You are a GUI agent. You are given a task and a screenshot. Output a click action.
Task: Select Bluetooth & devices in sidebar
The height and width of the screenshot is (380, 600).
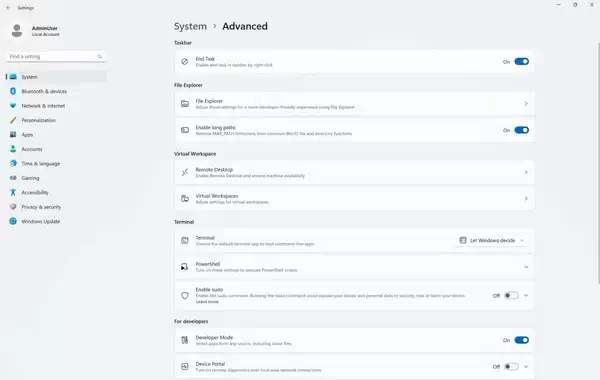click(56, 91)
